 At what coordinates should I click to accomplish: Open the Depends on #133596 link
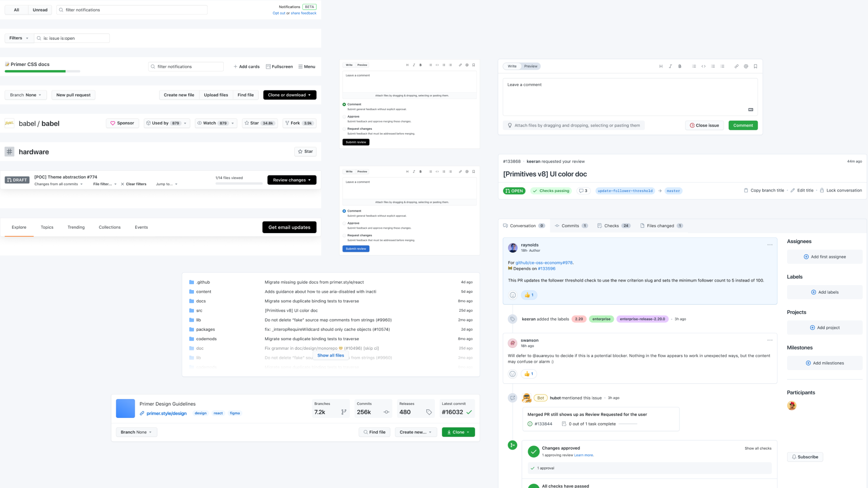click(547, 268)
